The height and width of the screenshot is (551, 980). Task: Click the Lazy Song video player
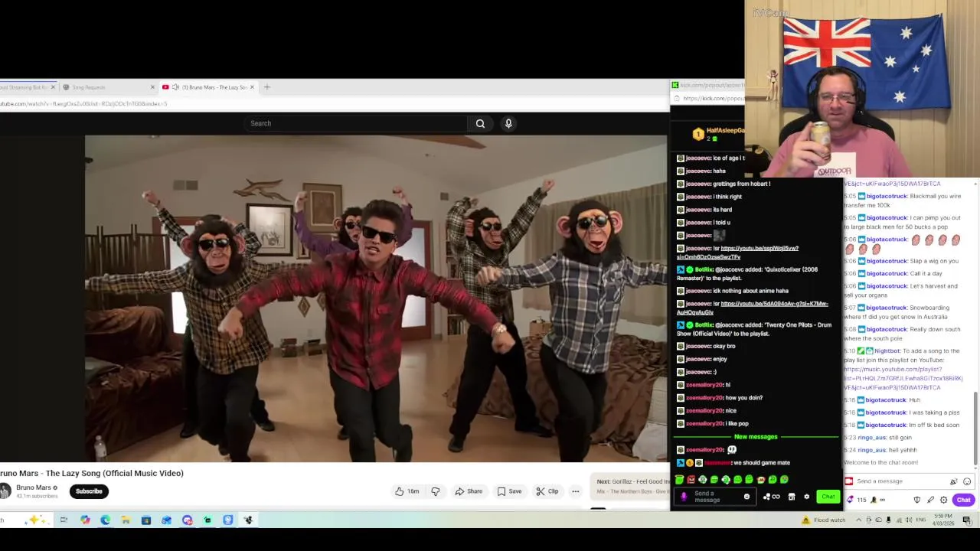[376, 298]
